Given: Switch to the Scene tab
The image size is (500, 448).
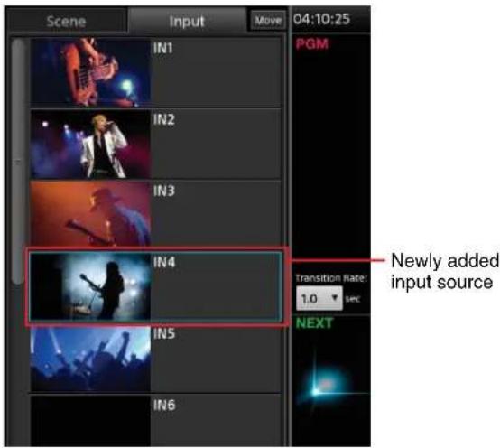Looking at the screenshot, I should [66, 21].
